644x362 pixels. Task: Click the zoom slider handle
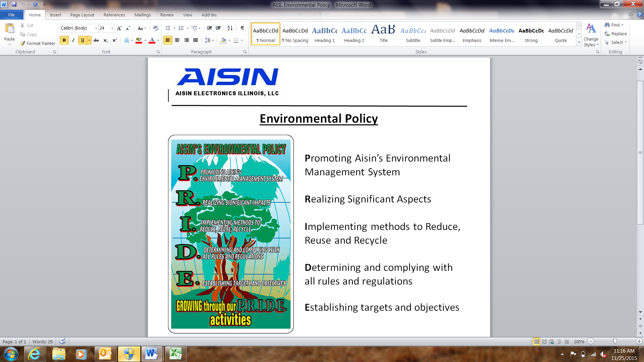pos(615,341)
